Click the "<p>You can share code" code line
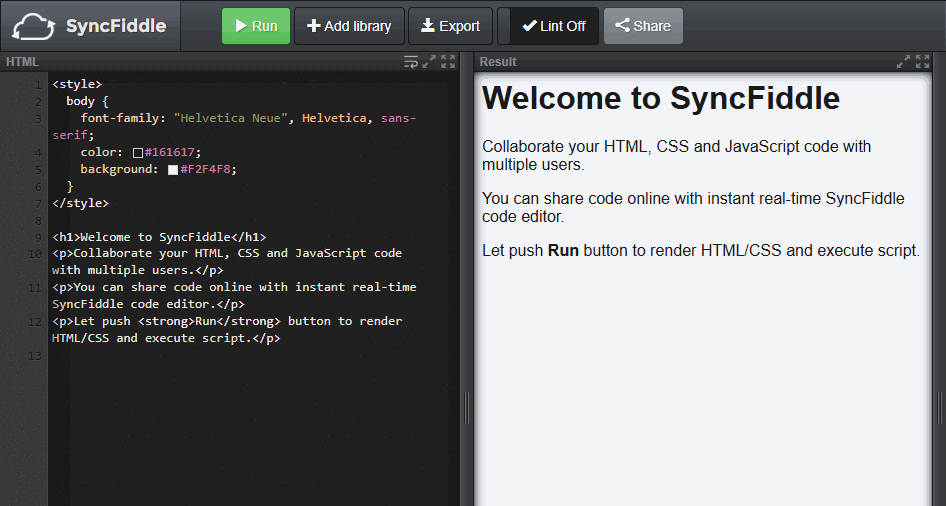946x506 pixels. pyautogui.click(x=234, y=296)
